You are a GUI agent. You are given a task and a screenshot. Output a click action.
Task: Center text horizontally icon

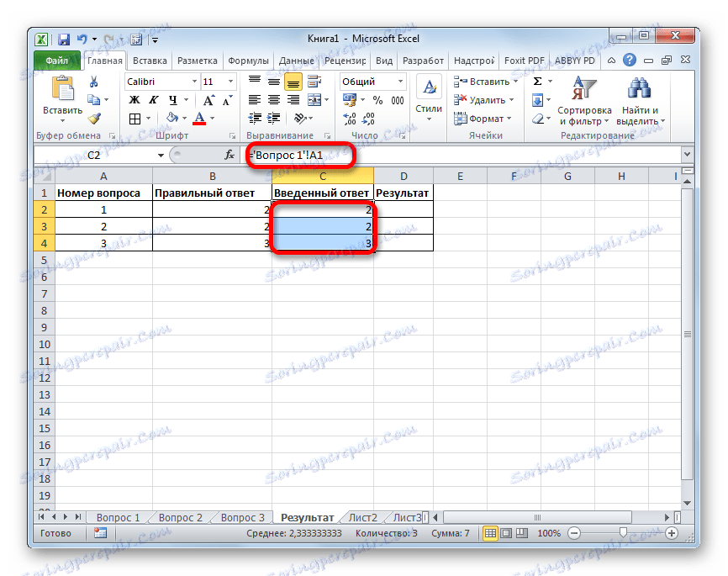click(274, 100)
